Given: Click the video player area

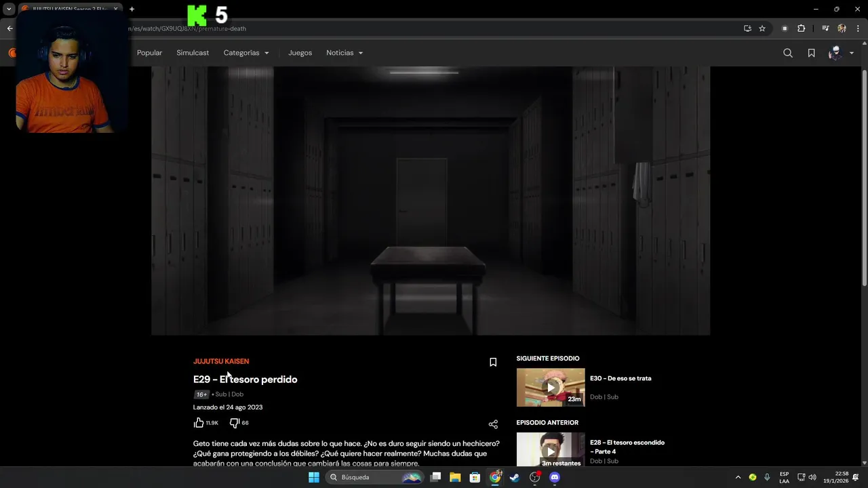Looking at the screenshot, I should coord(431,201).
